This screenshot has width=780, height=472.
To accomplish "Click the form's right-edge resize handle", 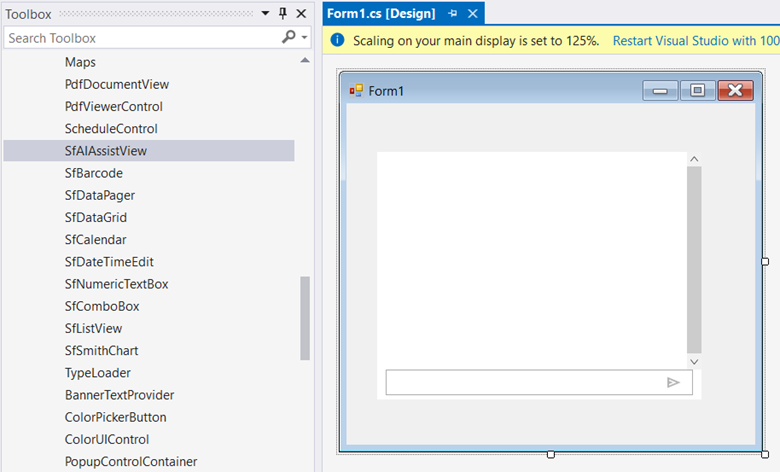I will coord(765,262).
